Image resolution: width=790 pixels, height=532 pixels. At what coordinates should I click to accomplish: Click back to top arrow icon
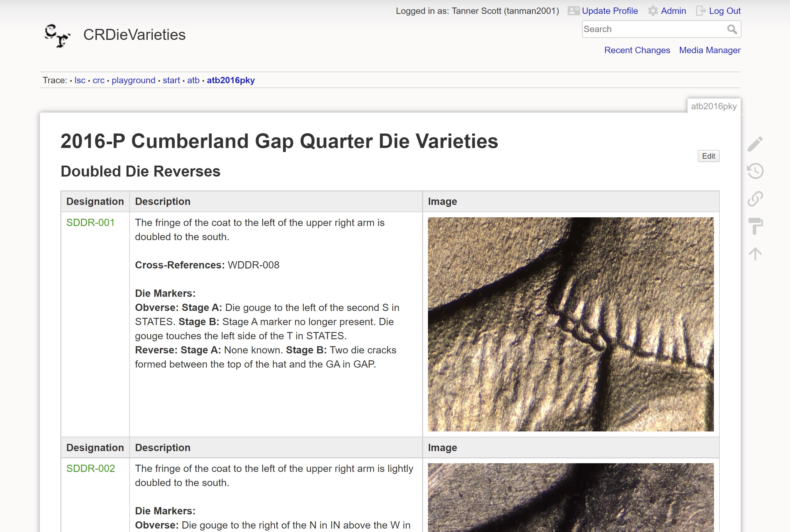pos(755,254)
